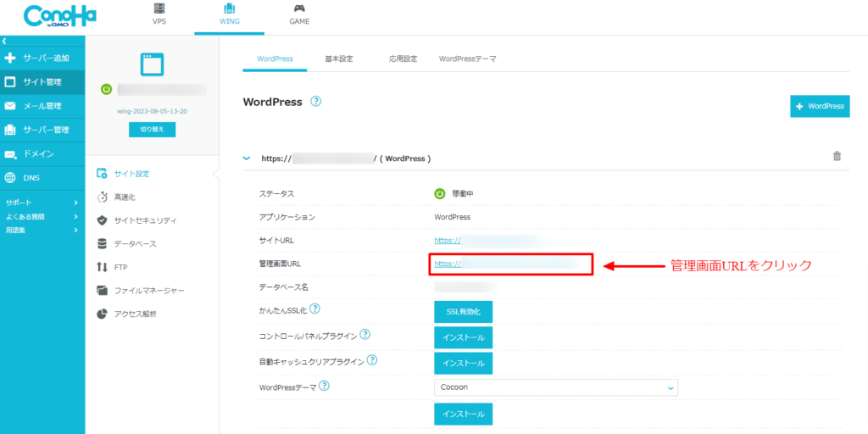Switch to the WordPressテーマ tab
The width and height of the screenshot is (868, 434).
[468, 58]
